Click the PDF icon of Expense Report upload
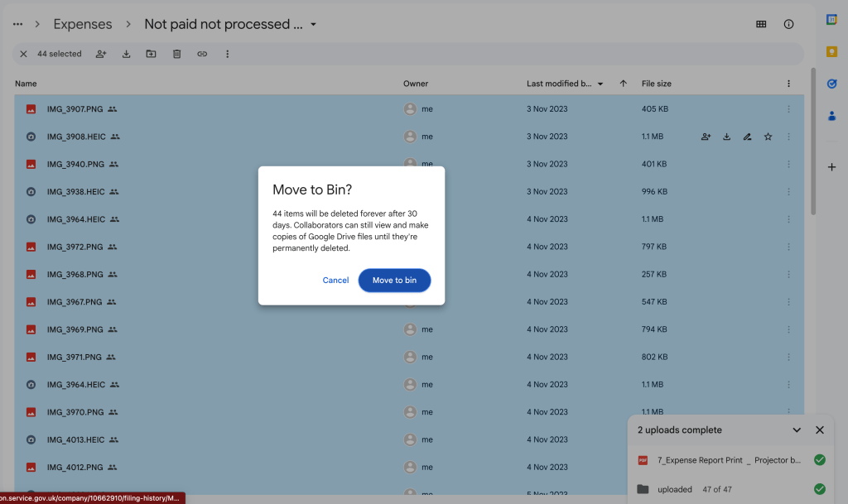This screenshot has height=504, width=848. pyautogui.click(x=643, y=460)
